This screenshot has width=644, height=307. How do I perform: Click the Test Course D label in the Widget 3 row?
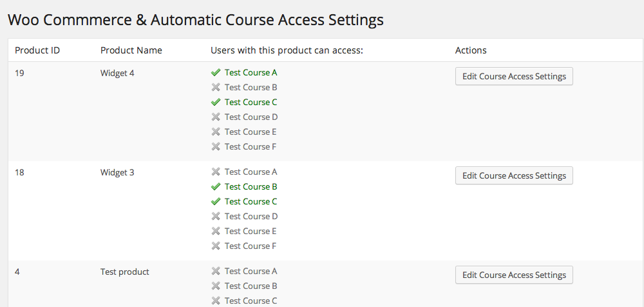click(x=251, y=216)
